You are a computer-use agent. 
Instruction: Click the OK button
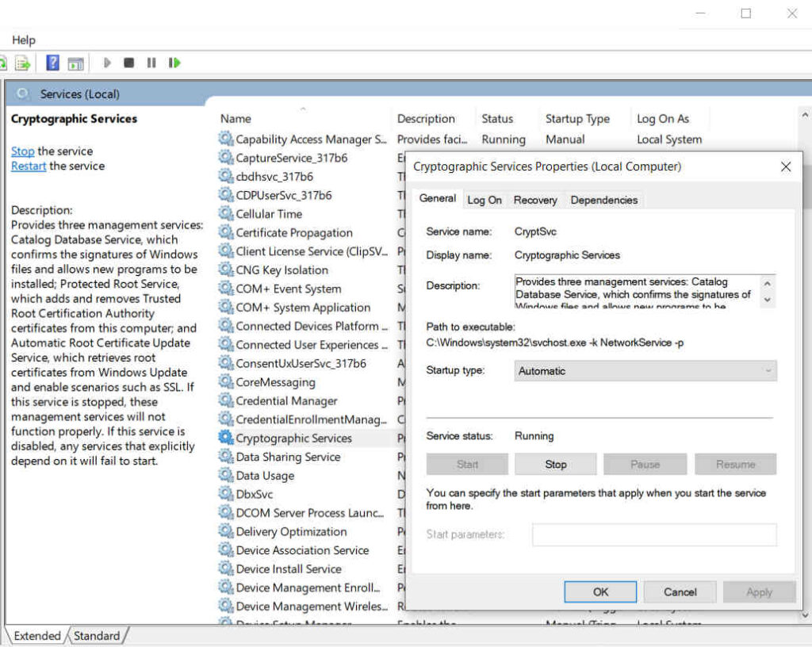coord(600,591)
